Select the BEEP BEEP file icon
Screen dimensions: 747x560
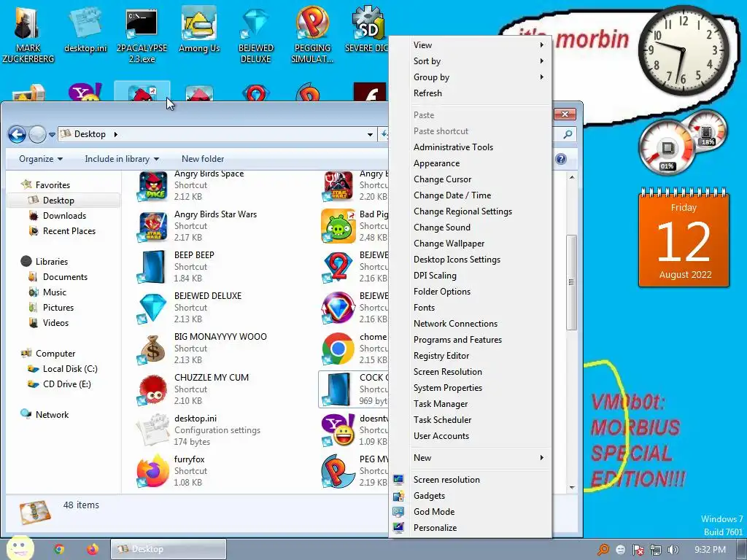pyautogui.click(x=152, y=267)
